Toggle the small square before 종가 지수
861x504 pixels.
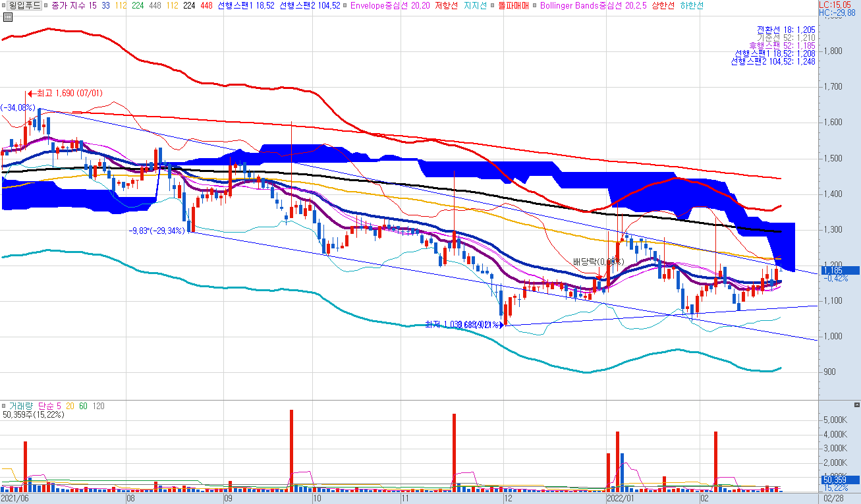(x=46, y=5)
